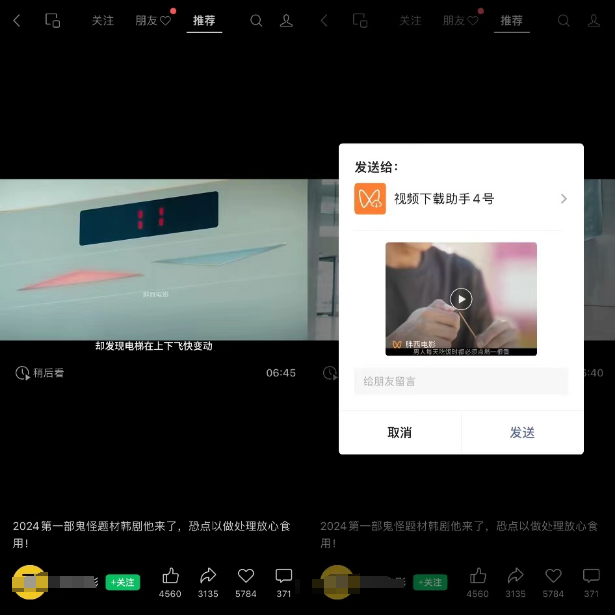Tap 关注 tab on dimmed right screen

[410, 20]
